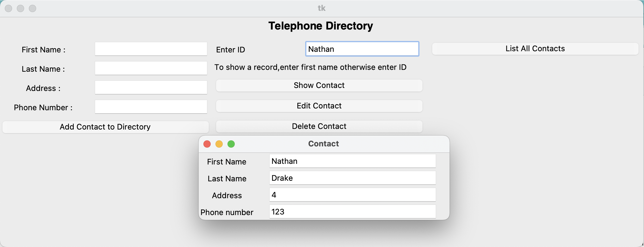The height and width of the screenshot is (247, 644).
Task: Minimize the Contact popup window
Action: point(219,144)
